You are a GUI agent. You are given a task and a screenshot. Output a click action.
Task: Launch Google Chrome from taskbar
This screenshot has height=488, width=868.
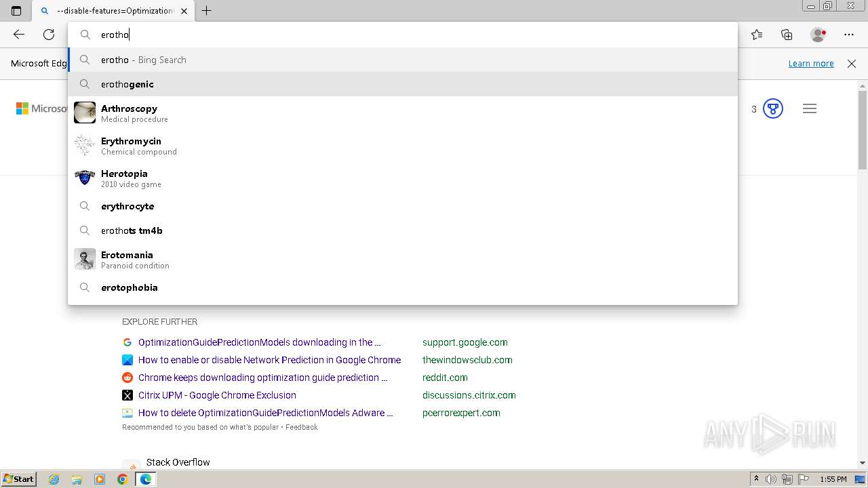[123, 479]
